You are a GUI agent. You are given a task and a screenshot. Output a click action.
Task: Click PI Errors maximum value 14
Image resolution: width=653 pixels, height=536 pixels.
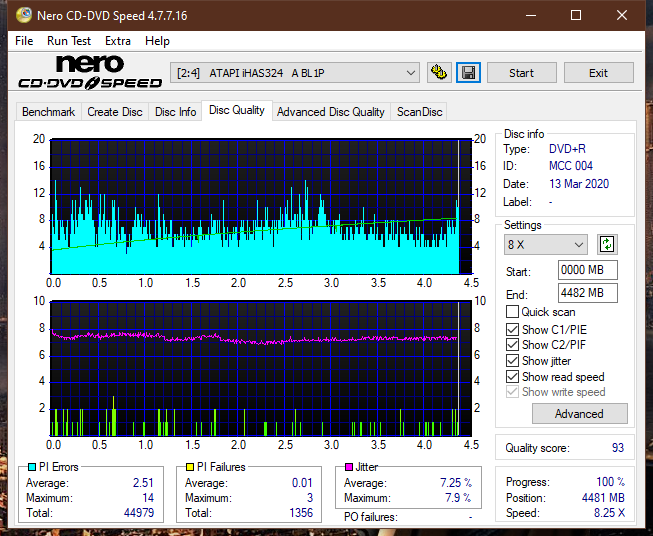click(x=148, y=498)
